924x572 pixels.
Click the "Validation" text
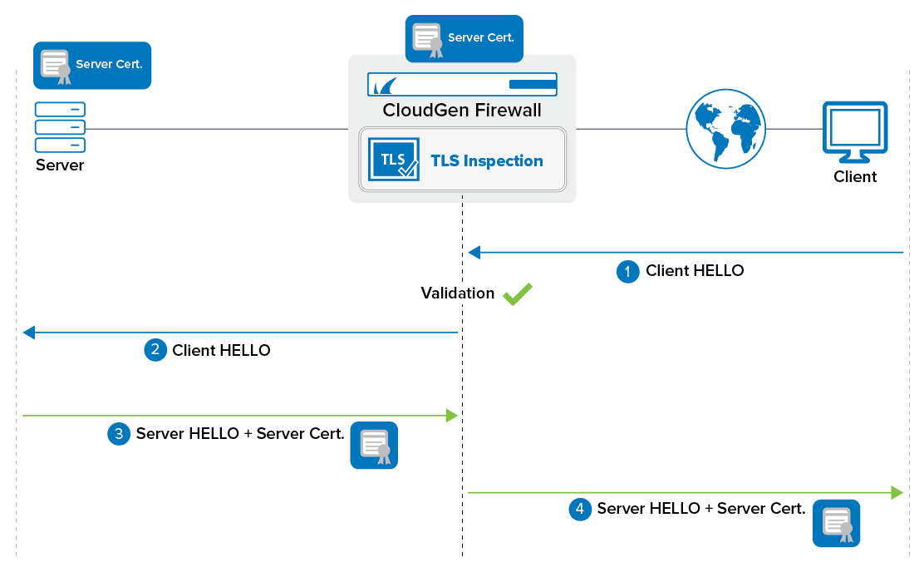(457, 293)
